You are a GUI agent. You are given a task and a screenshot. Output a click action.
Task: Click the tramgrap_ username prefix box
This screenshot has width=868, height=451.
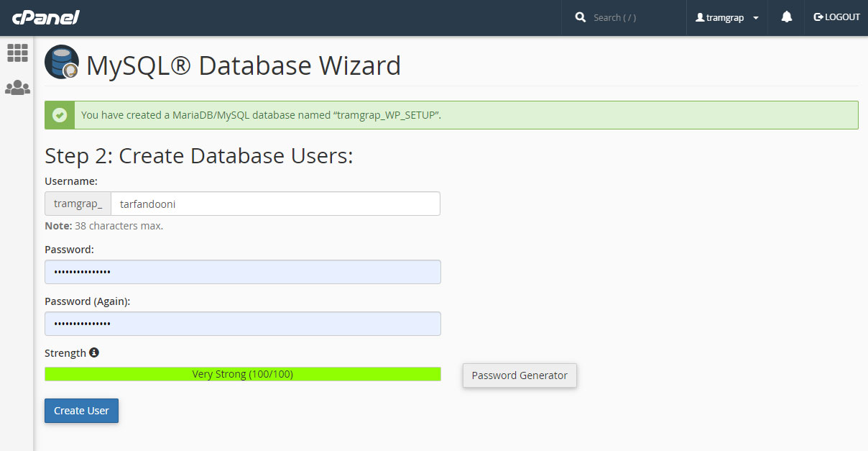[78, 204]
